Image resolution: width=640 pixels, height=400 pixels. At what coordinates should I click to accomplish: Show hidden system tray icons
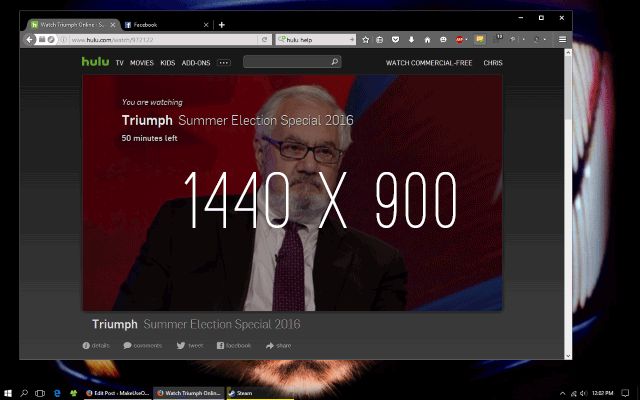click(x=562, y=393)
